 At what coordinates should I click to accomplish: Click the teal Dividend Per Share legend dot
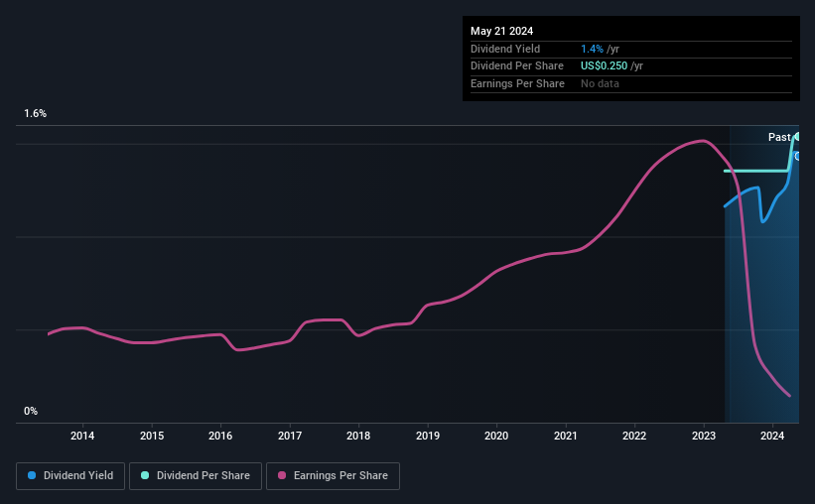point(145,476)
